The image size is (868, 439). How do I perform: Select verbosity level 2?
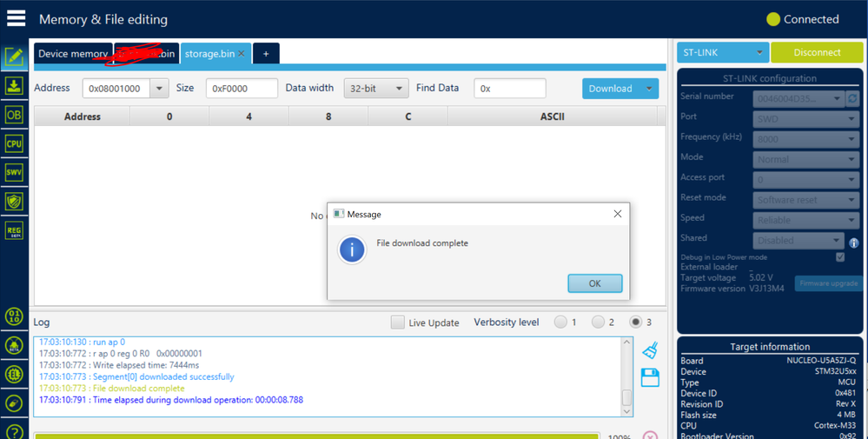(x=598, y=322)
